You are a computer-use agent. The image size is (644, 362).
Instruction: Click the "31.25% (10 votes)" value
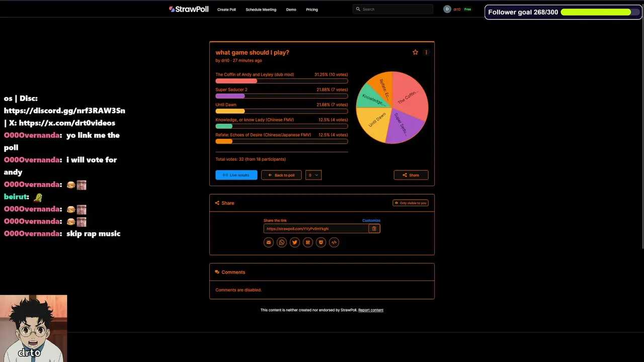coord(331,74)
